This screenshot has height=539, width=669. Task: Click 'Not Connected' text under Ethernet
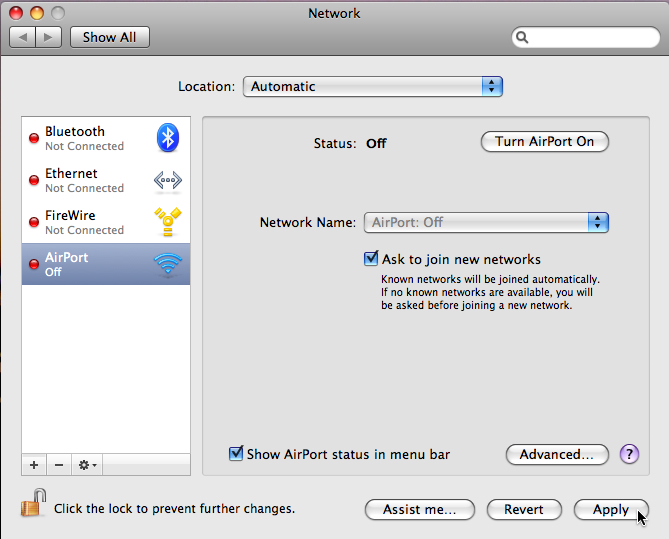click(84, 188)
